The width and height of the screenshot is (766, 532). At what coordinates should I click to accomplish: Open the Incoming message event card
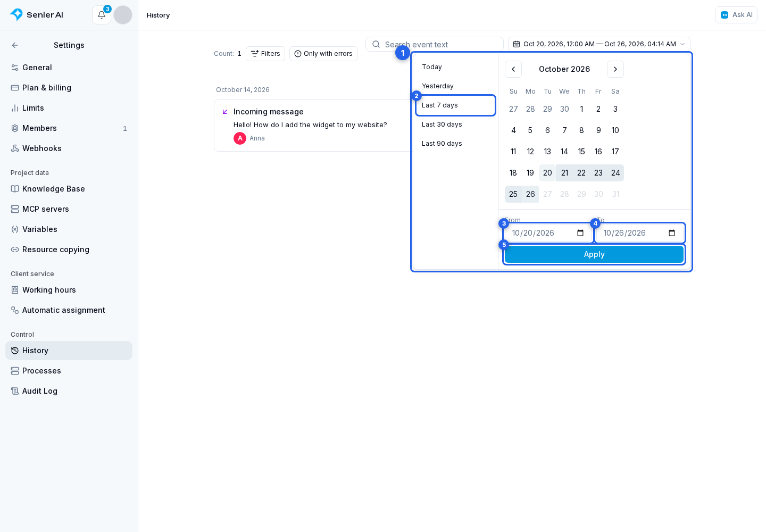tap(313, 126)
